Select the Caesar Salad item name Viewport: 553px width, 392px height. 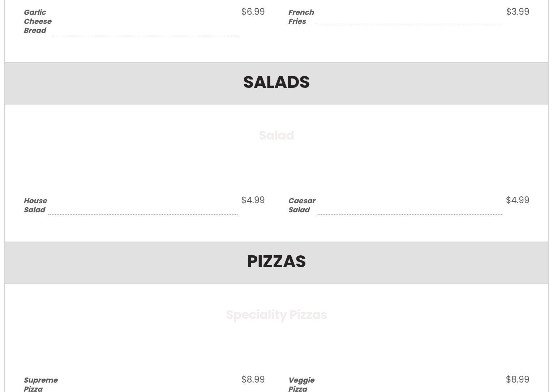302,205
